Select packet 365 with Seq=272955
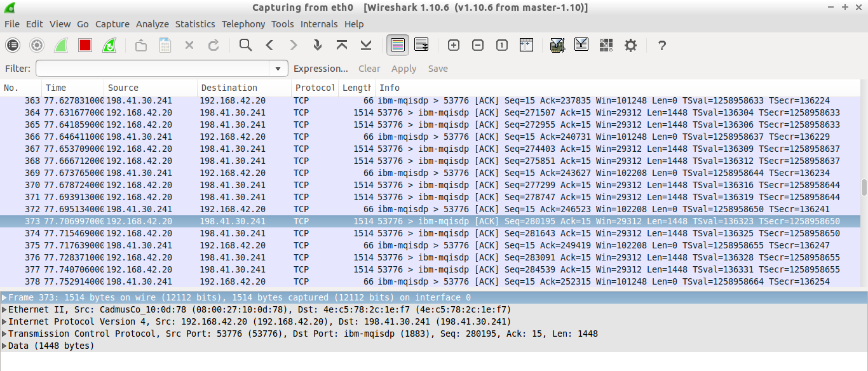The image size is (868, 371). coord(430,125)
